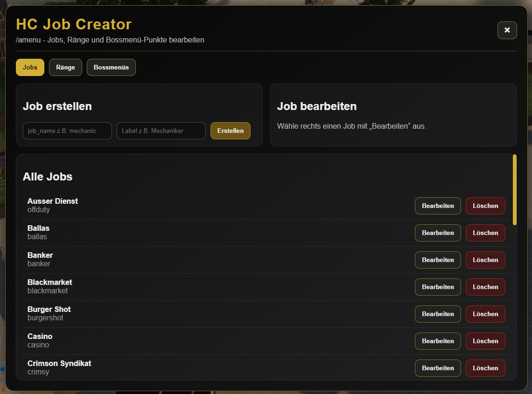Select the Banker job name
Viewport: 532px width, 394px height.
[x=40, y=256]
